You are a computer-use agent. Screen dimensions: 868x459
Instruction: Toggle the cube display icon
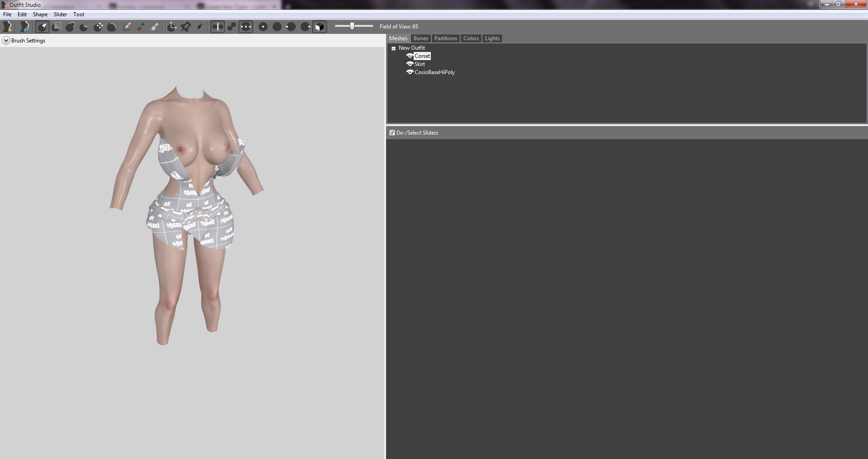(x=319, y=27)
